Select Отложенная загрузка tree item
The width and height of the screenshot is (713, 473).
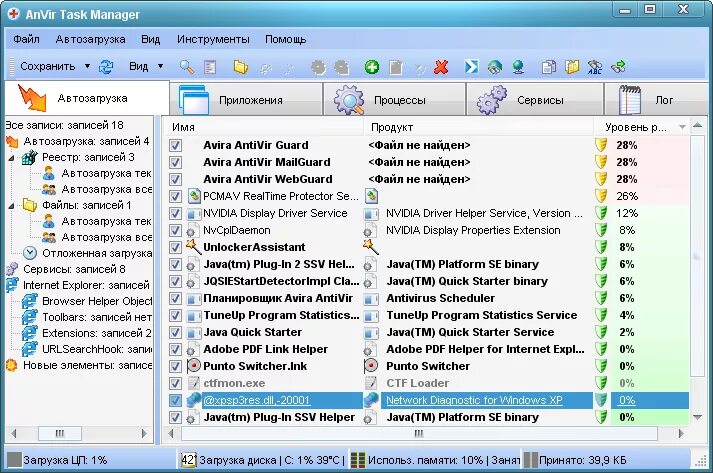97,253
